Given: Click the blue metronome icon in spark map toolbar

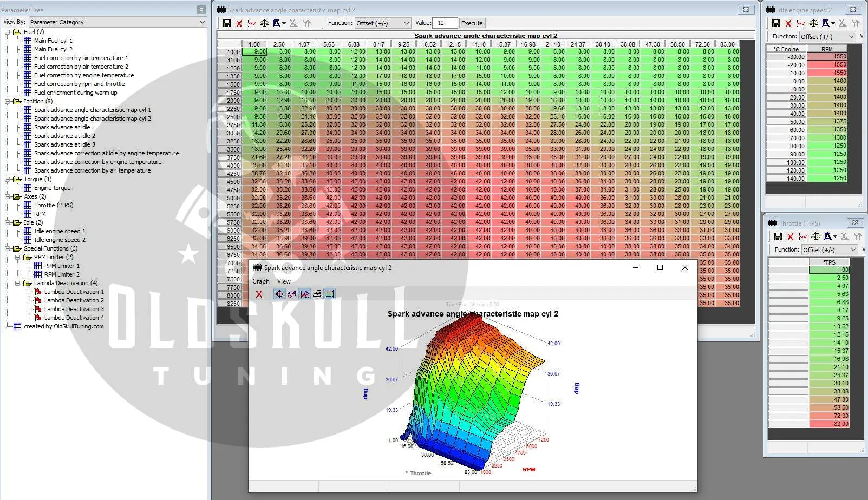Looking at the screenshot, I should pos(277,23).
